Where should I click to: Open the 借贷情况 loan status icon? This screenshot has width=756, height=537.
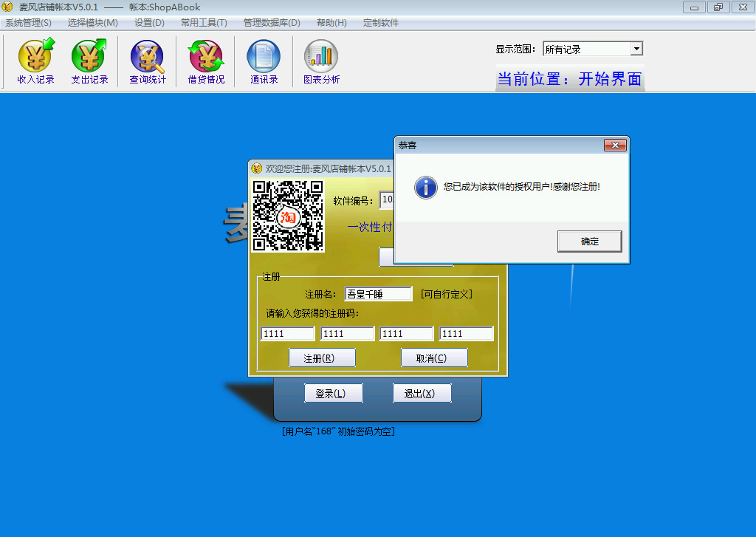pos(206,61)
